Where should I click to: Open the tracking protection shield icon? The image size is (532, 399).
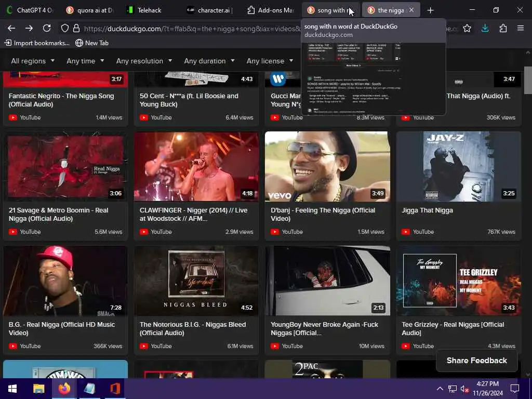point(64,28)
